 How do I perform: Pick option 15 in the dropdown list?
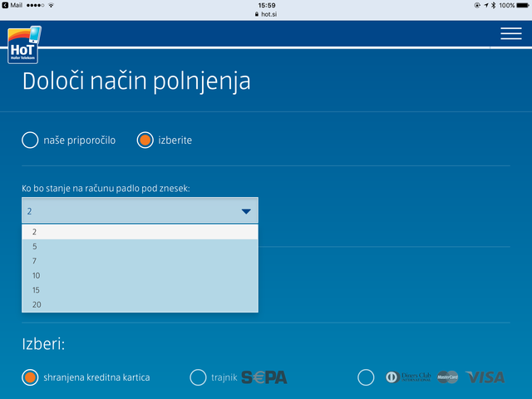pos(140,290)
